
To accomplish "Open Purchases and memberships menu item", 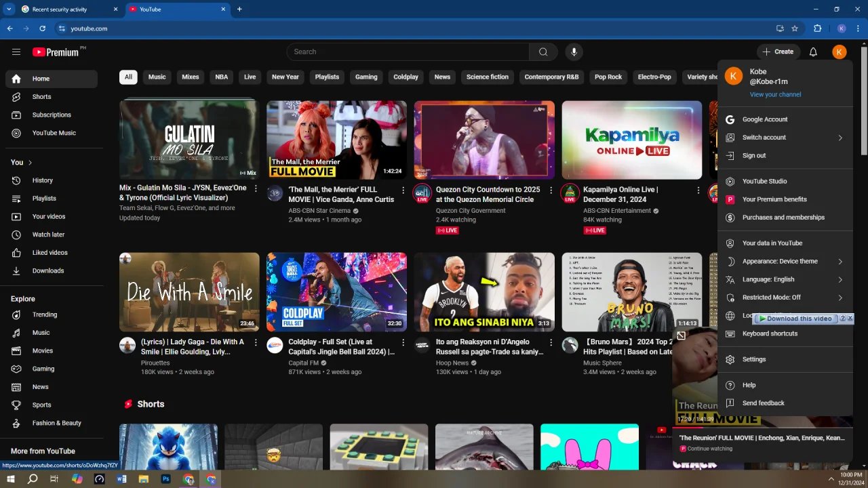I will point(785,218).
